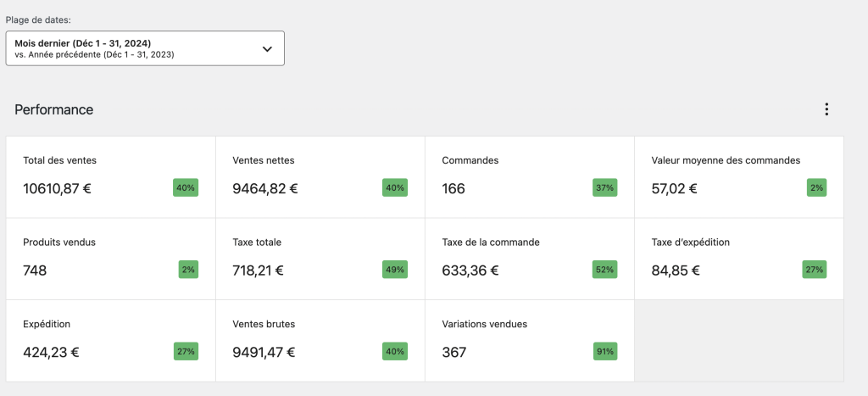This screenshot has height=396, width=868.
Task: Click the Ventes nettes card
Action: (x=320, y=176)
